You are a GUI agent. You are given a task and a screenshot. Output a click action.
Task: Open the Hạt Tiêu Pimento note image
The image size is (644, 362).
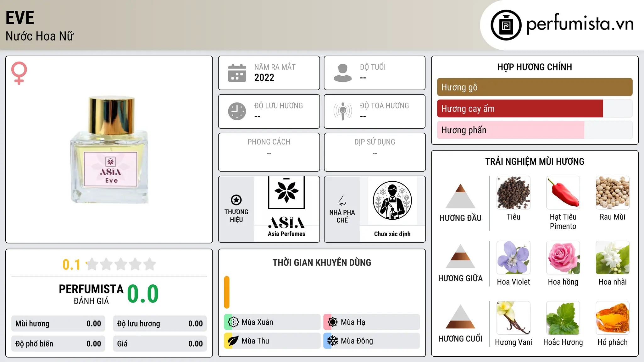(563, 193)
